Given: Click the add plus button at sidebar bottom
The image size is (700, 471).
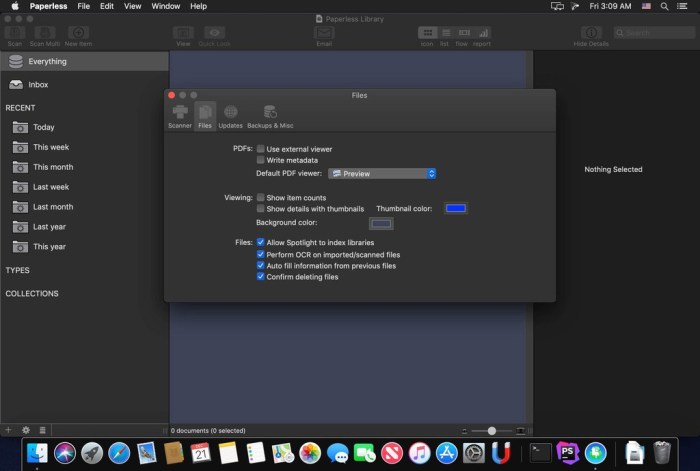Looking at the screenshot, I should tap(9, 430).
